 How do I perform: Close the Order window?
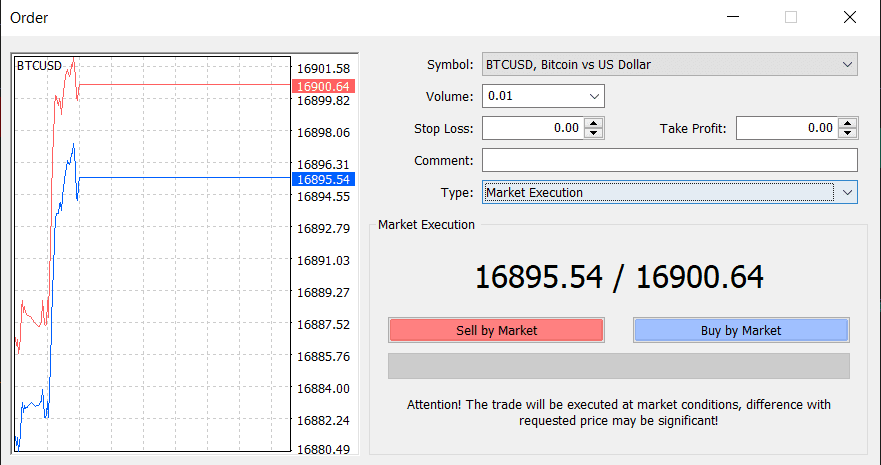(850, 17)
